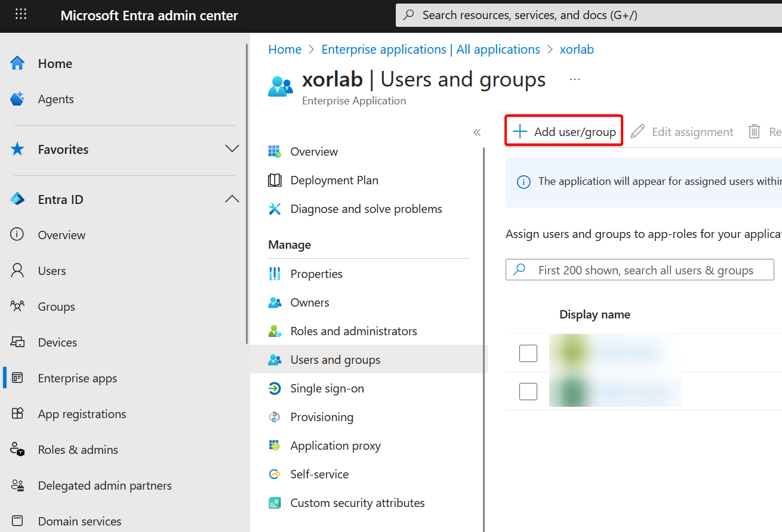Click the Entra ID Overview info icon
This screenshot has width=782, height=532.
coord(17,235)
